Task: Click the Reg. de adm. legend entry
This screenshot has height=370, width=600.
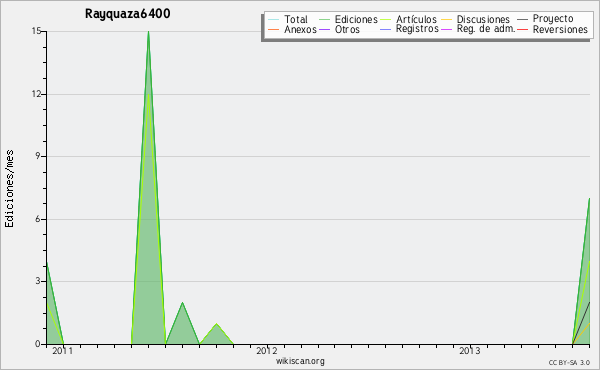Action: (x=486, y=29)
